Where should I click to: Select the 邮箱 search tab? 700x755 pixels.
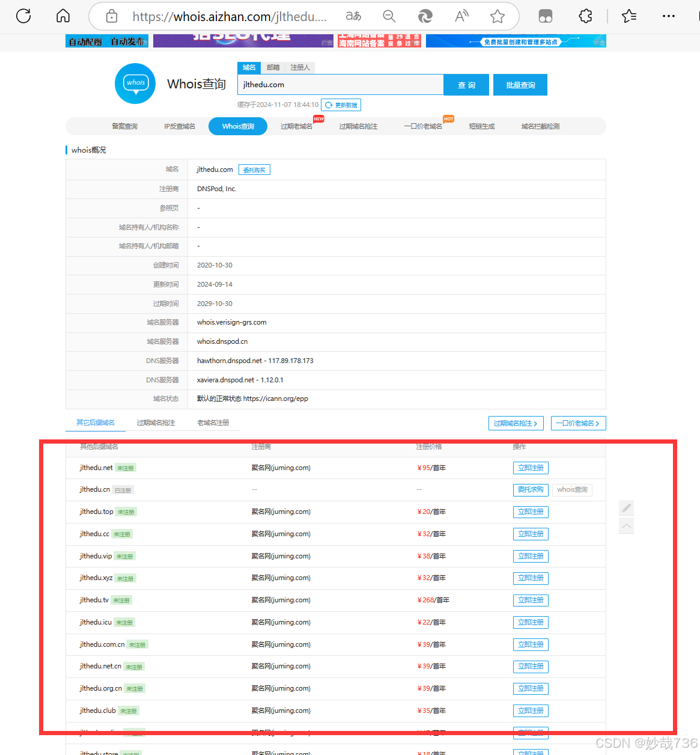tap(273, 67)
